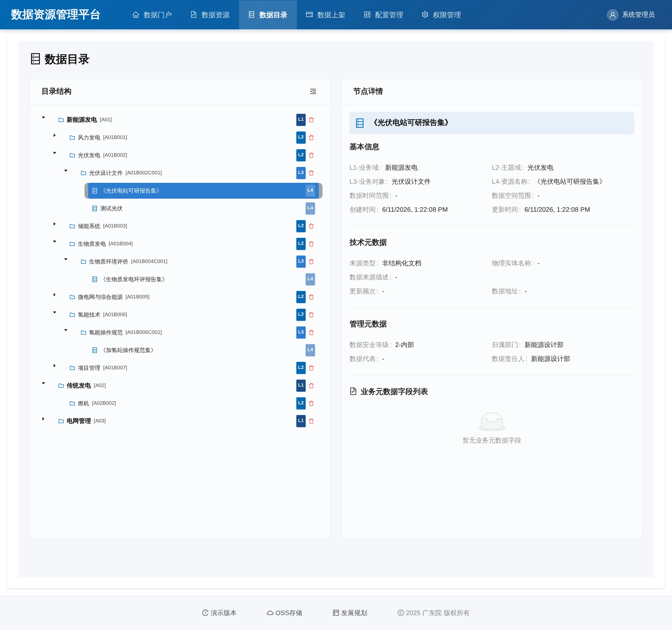
Task: Click the 数据资源管理平台 title logo
Action: point(56,14)
